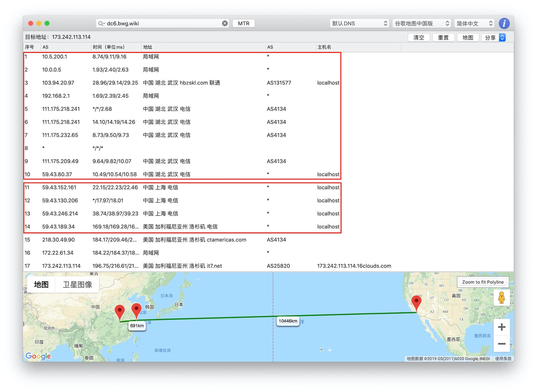Expand the 分享 share options arrows
537x392 pixels.
[502, 37]
